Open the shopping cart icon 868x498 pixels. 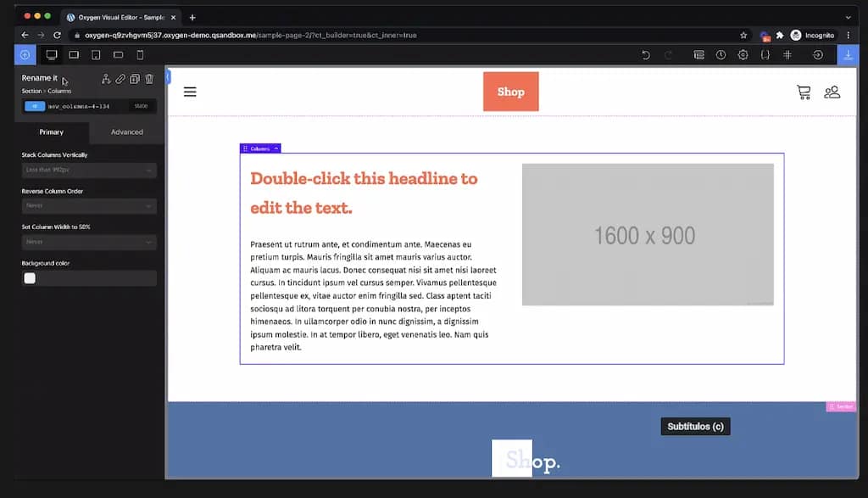pos(804,92)
